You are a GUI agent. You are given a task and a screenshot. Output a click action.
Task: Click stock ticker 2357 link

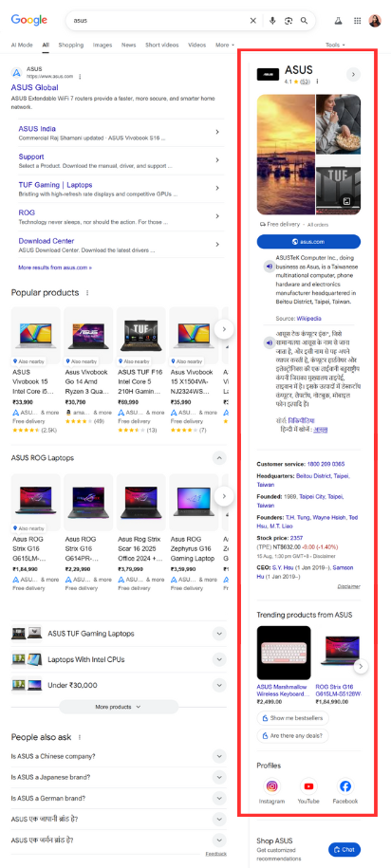(296, 538)
